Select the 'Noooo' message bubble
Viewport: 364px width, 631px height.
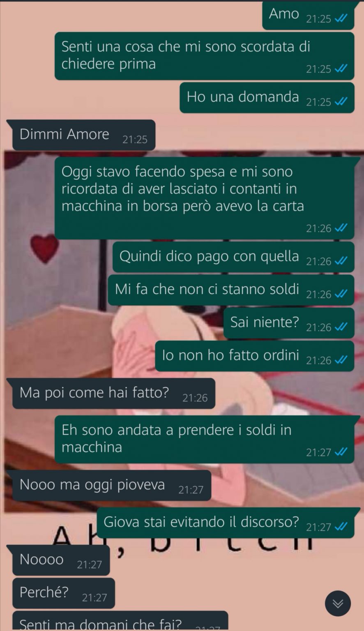61,560
